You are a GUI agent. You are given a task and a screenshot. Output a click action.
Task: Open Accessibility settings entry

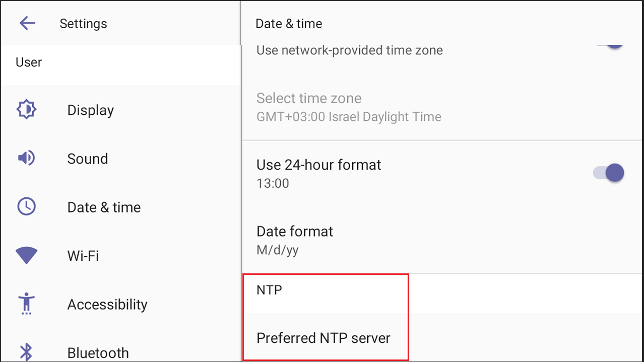point(120,305)
